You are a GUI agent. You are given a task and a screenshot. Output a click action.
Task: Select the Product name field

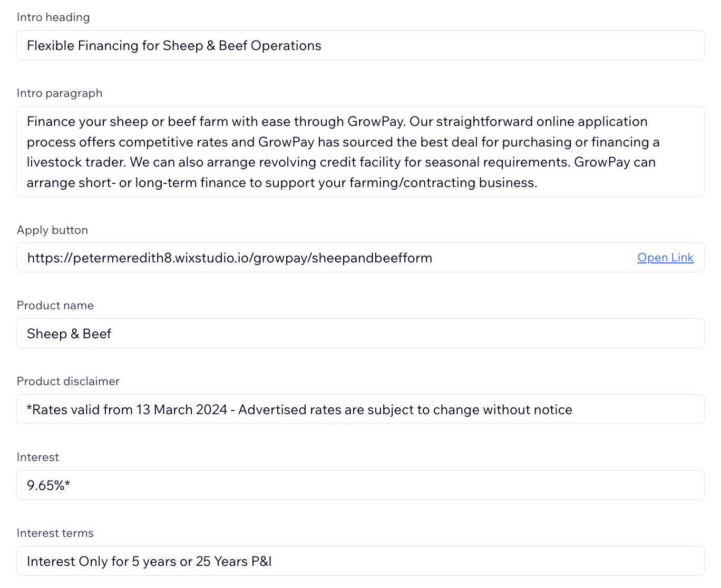(360, 334)
